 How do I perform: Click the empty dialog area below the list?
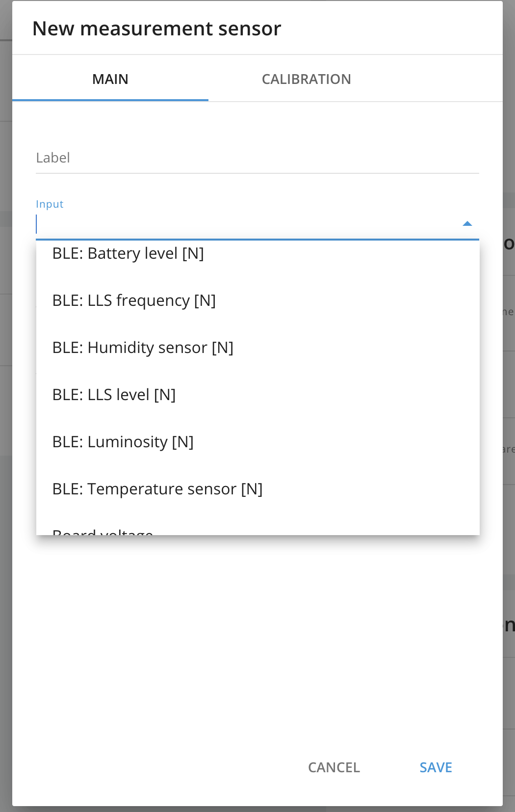pyautogui.click(x=257, y=638)
